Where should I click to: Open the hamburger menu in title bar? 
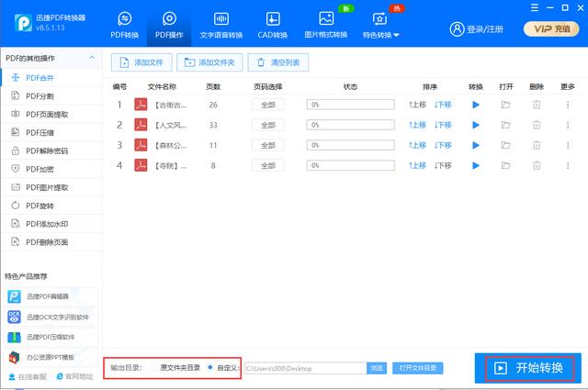tap(535, 7)
